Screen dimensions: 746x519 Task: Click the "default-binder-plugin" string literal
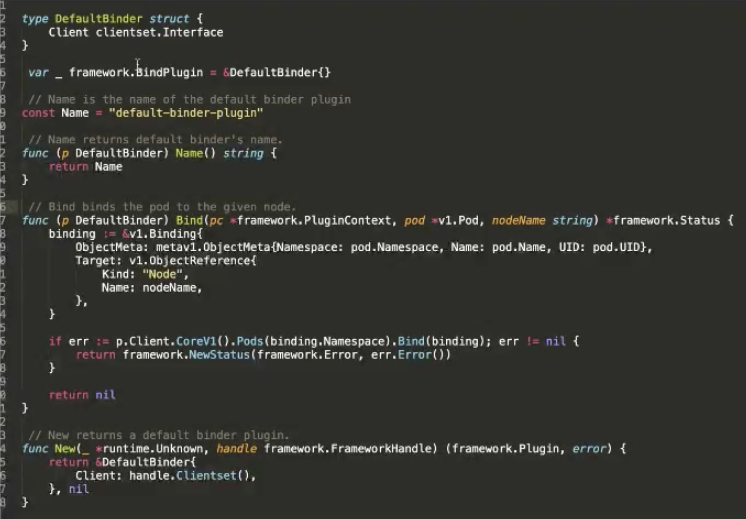tap(186, 113)
